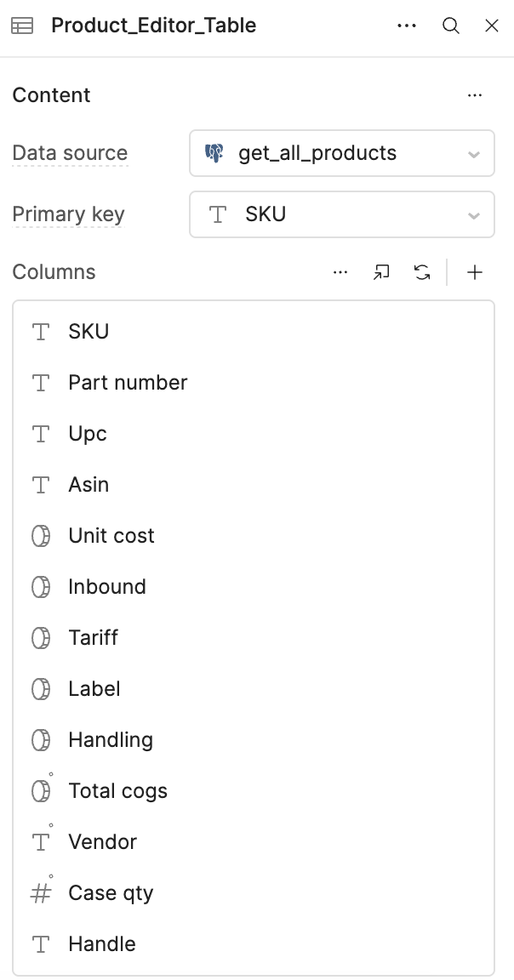Screen dimensions: 514x980
Task: Close the Product_Editor_Table panel
Action: point(492,26)
